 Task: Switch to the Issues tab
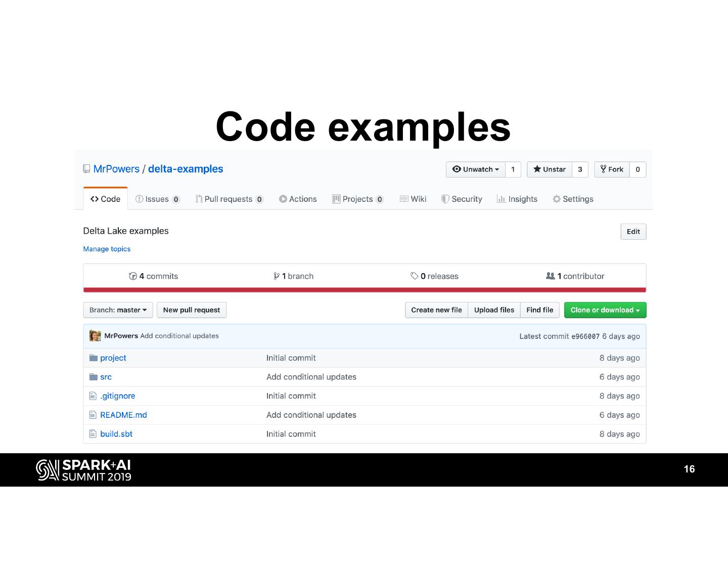click(157, 199)
